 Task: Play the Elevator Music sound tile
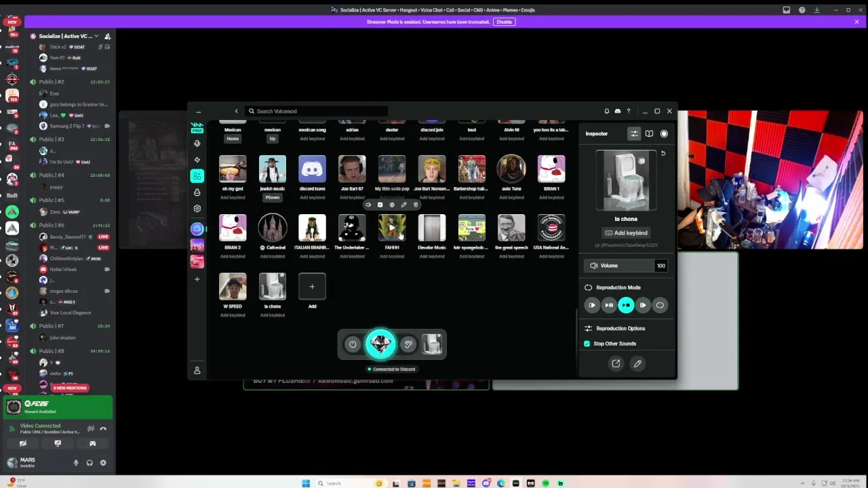click(432, 228)
